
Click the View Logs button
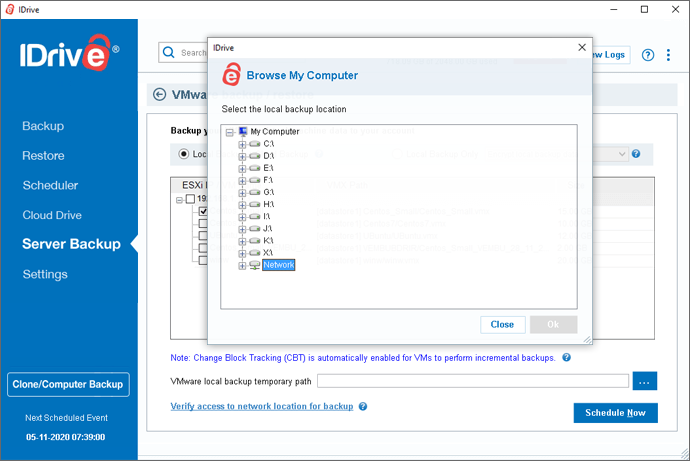click(611, 55)
